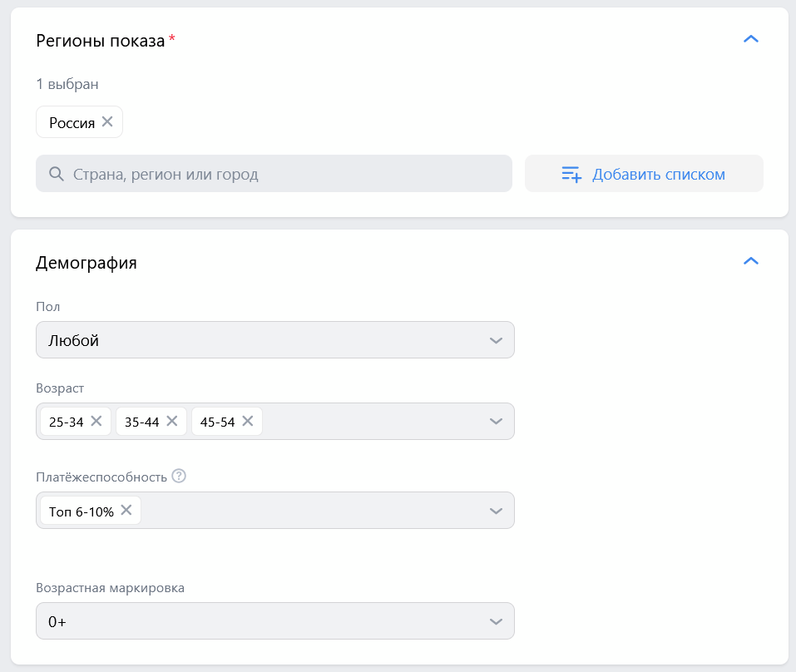Screen dimensions: 796x672
Task: Click the search magnifier icon
Action: (x=57, y=174)
